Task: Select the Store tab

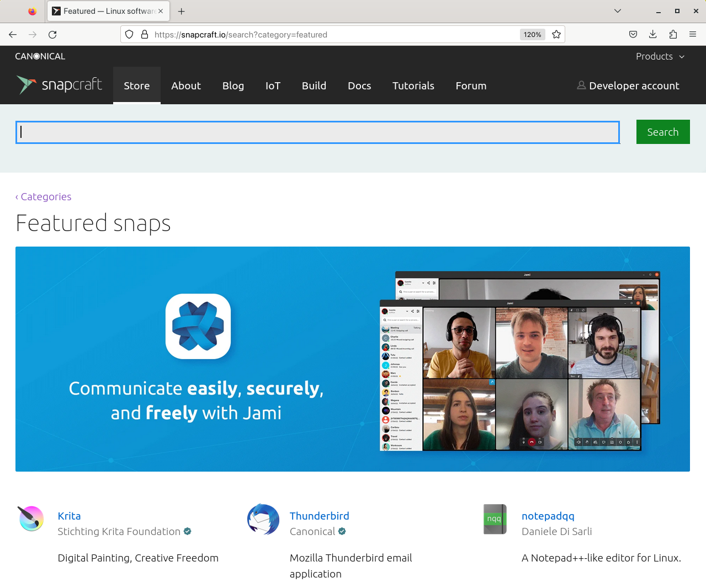Action: (x=137, y=85)
